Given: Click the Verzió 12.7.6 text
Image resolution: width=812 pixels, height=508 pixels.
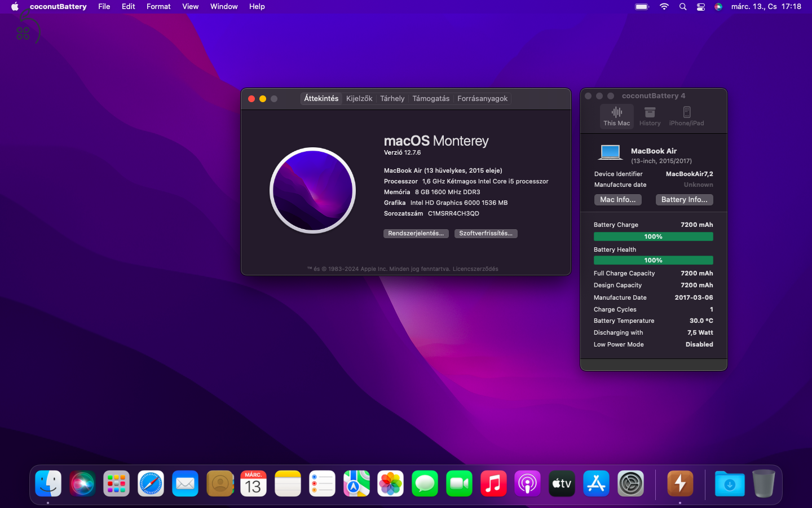Looking at the screenshot, I should [403, 152].
